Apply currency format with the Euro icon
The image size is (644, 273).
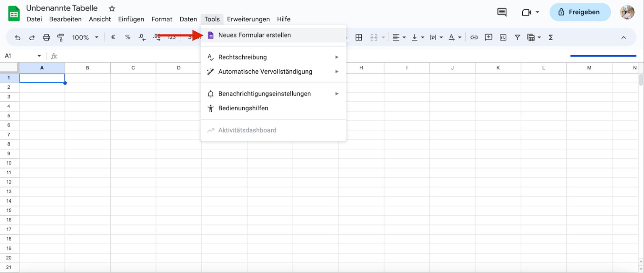pos(113,37)
